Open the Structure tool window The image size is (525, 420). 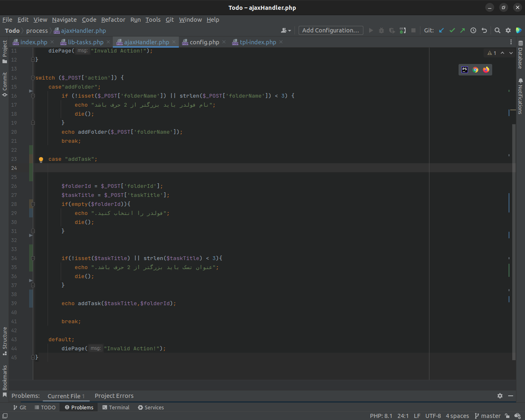(x=5, y=341)
